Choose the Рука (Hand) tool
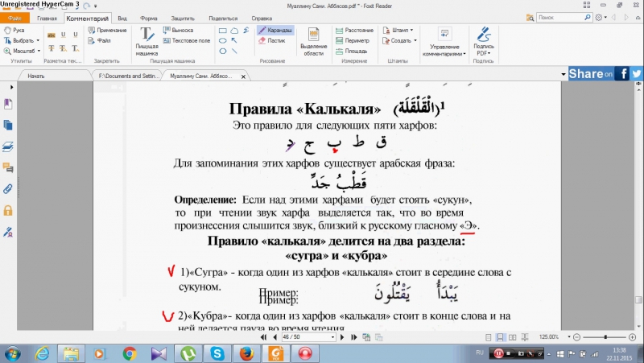 pyautogui.click(x=14, y=30)
